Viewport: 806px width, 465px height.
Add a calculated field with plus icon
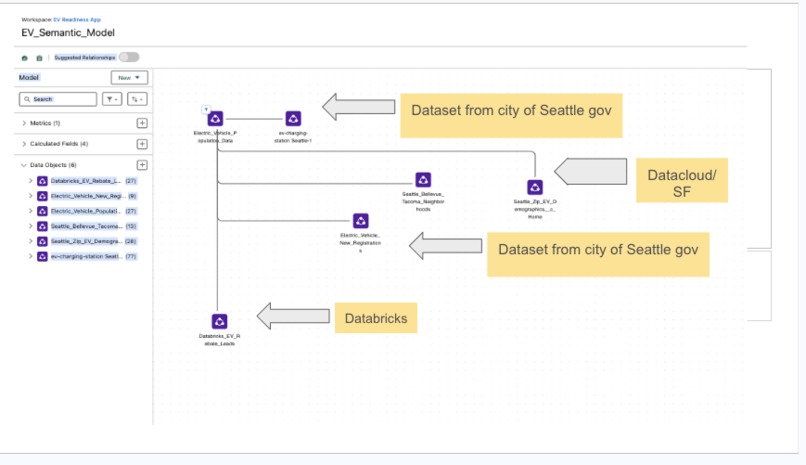click(x=142, y=144)
